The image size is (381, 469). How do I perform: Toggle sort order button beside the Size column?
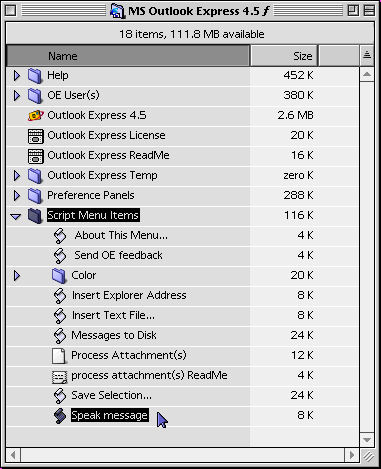[367, 55]
